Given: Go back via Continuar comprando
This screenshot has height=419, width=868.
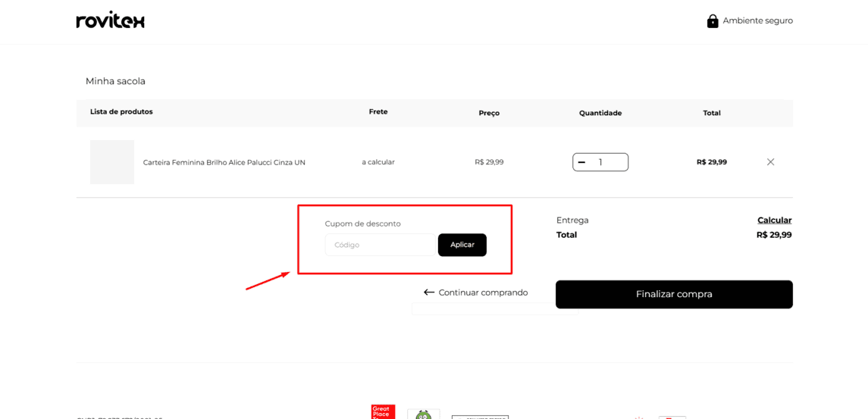Looking at the screenshot, I should 483,292.
